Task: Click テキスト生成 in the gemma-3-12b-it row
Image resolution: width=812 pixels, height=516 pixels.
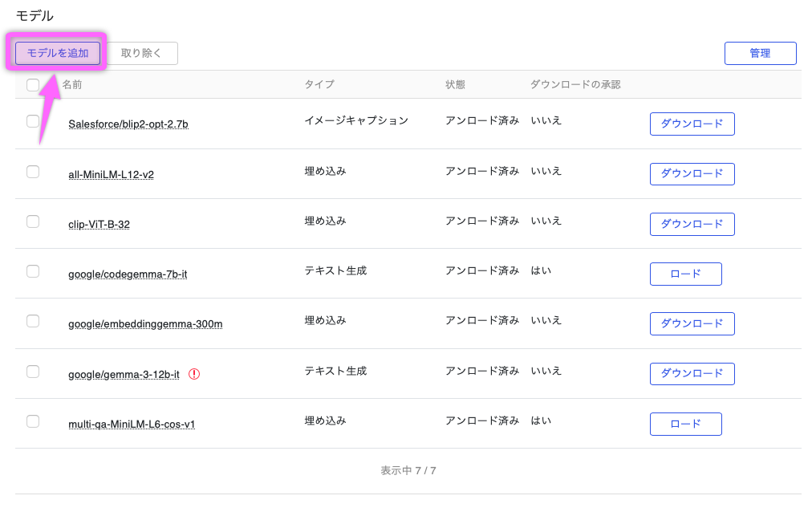Action: point(335,371)
